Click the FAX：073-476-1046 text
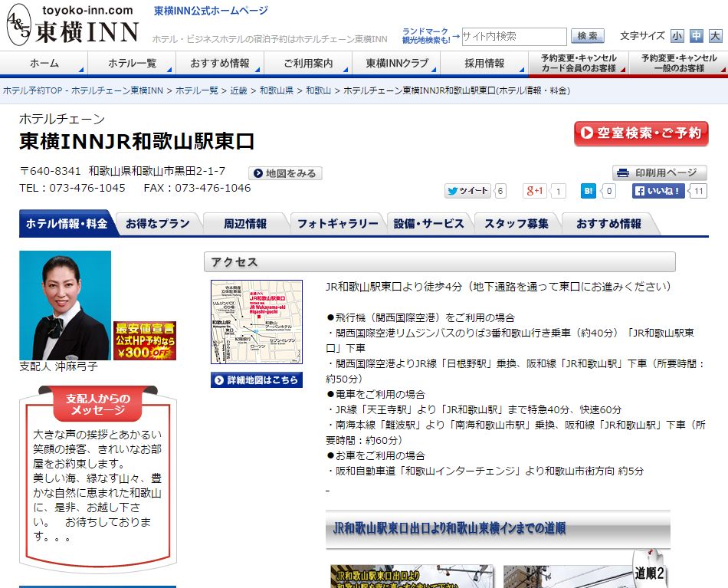728x588 pixels. point(197,188)
